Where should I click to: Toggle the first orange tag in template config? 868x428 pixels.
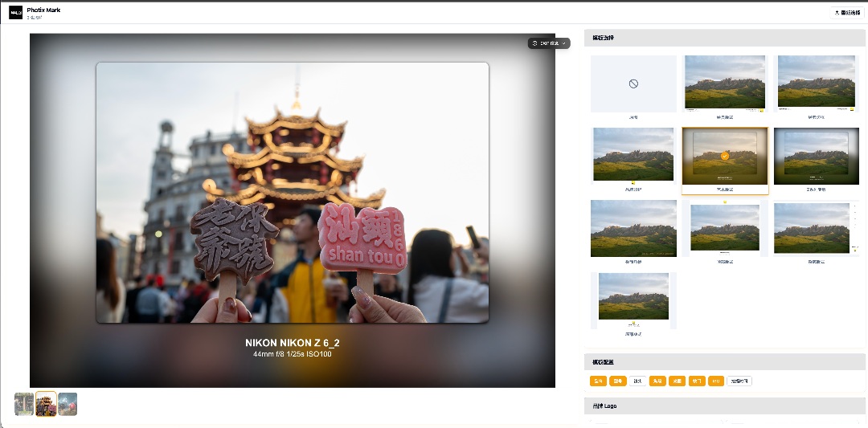[x=598, y=381]
